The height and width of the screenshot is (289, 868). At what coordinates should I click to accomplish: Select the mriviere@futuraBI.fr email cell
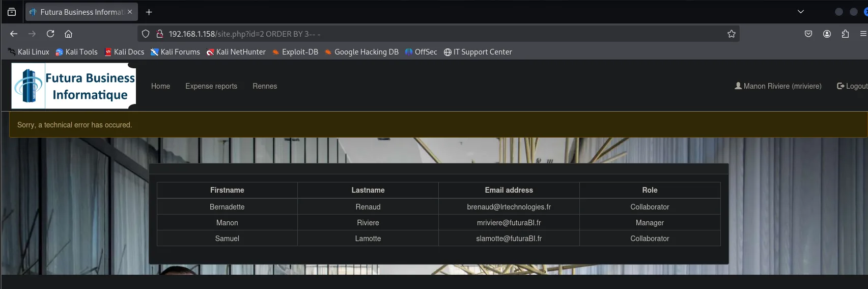(509, 223)
